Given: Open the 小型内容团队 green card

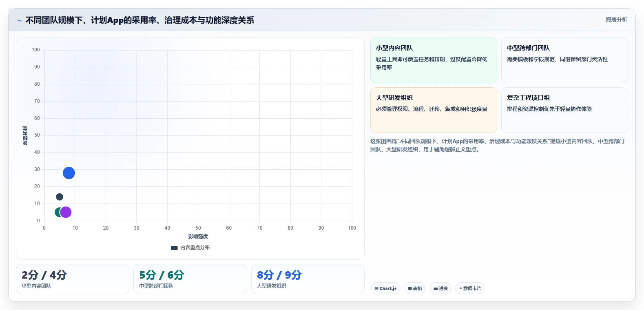Looking at the screenshot, I should coord(434,60).
